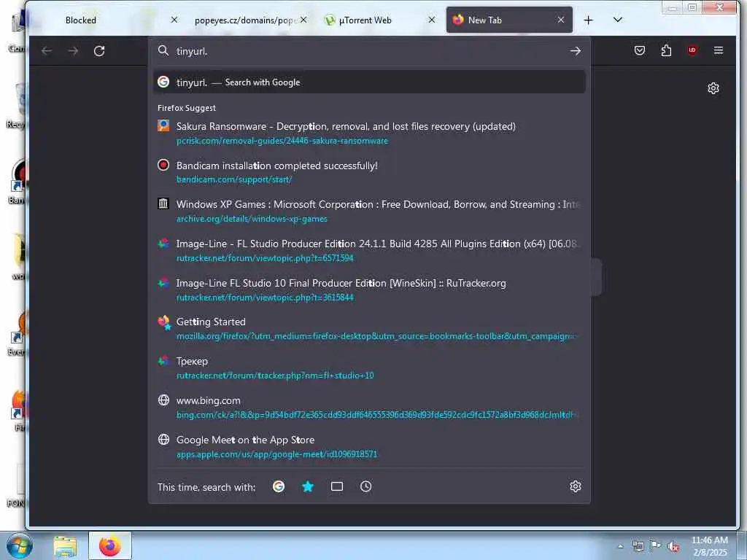Close the popeyes.cz tab

pos(303,20)
